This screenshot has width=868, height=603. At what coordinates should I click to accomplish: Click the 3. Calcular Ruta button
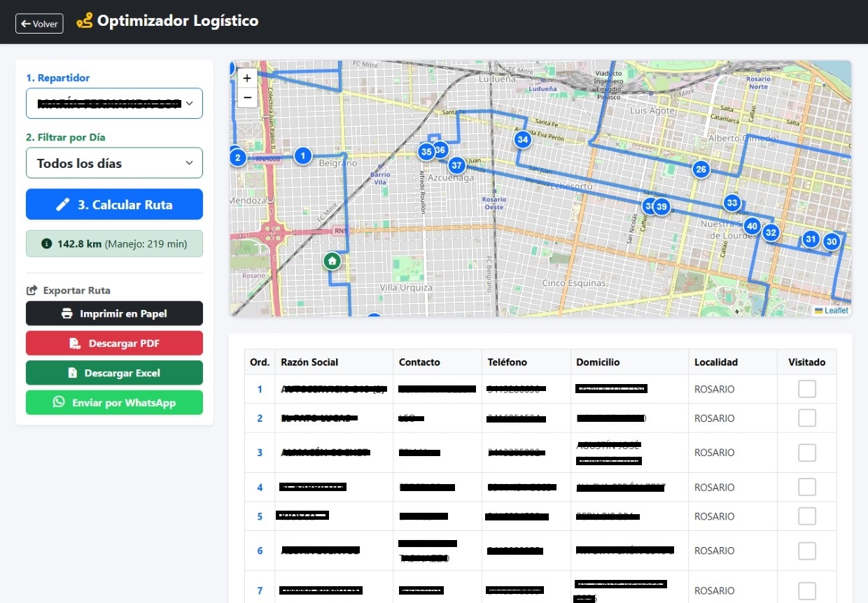[x=114, y=204]
